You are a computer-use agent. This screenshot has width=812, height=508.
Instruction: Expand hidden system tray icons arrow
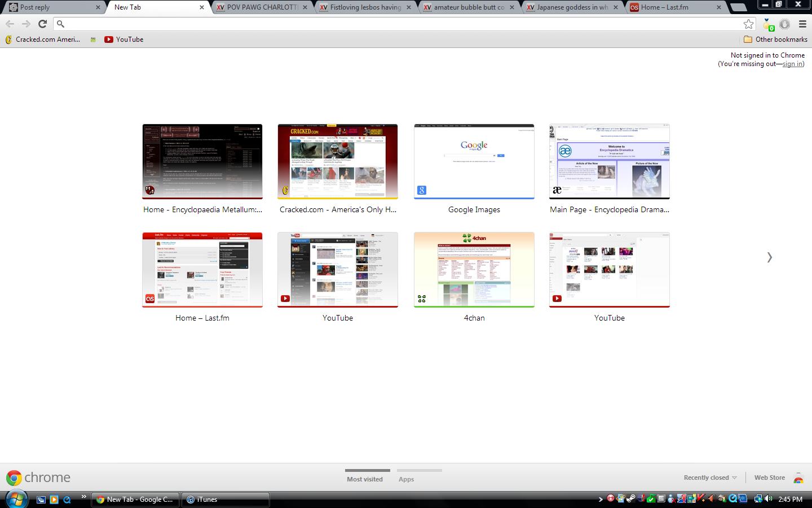[x=601, y=499]
